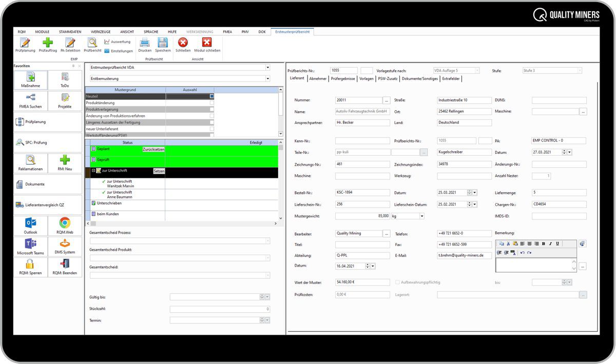Launch Microsoft Teams from favorites

(30, 246)
